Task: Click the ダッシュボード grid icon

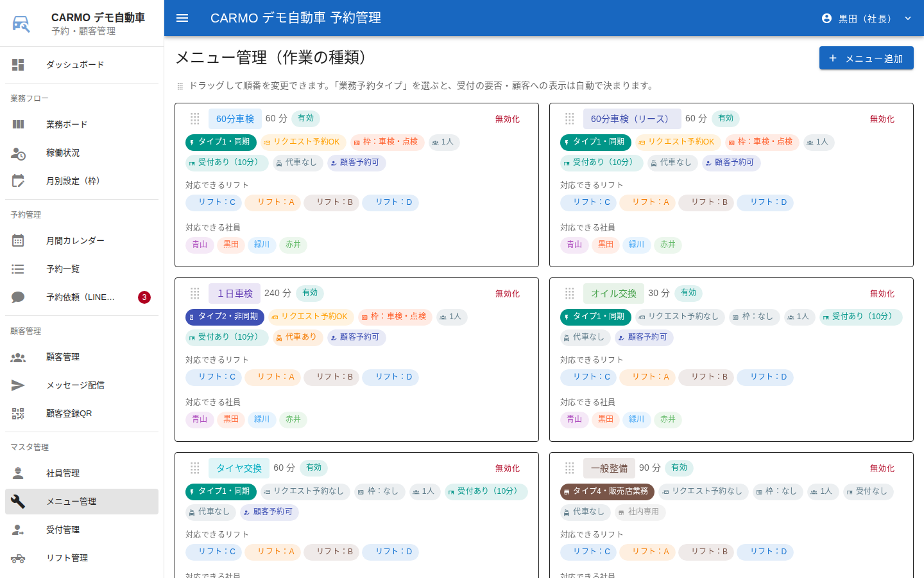Action: click(x=18, y=65)
